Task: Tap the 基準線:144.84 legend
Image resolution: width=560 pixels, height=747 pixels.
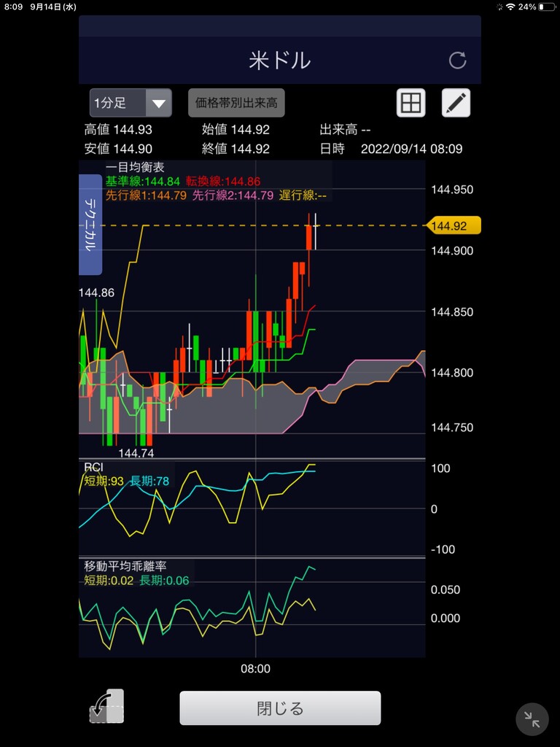Action: (143, 182)
